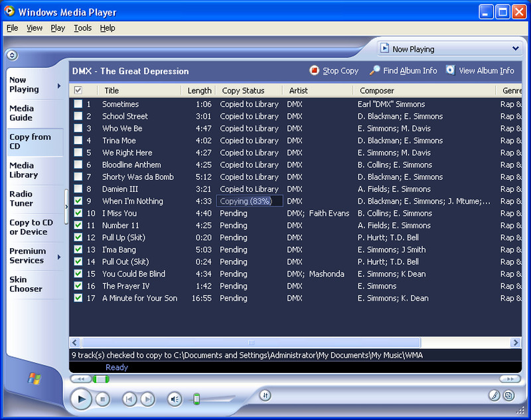The image size is (531, 420).
Task: Expand Now Playing sidebar arrow
Action: pyautogui.click(x=59, y=86)
